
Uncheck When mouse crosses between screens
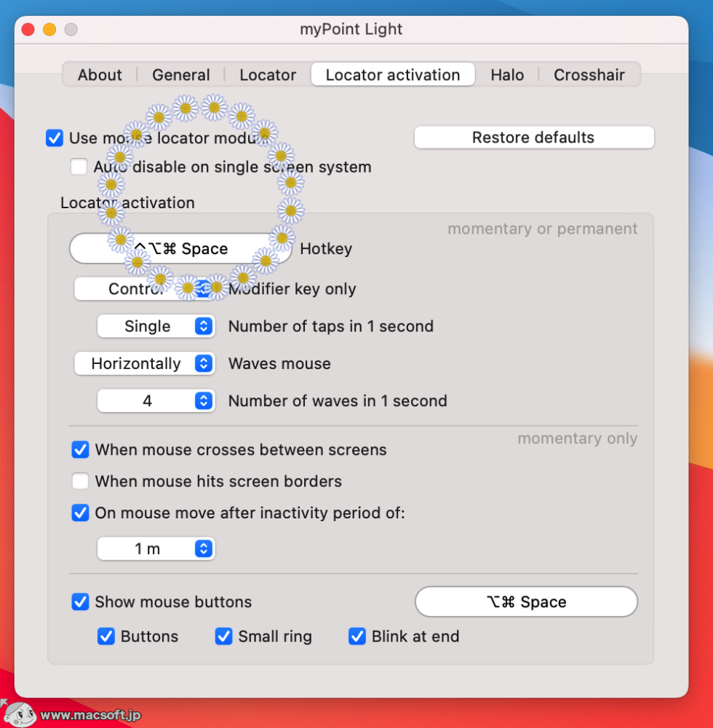[80, 450]
